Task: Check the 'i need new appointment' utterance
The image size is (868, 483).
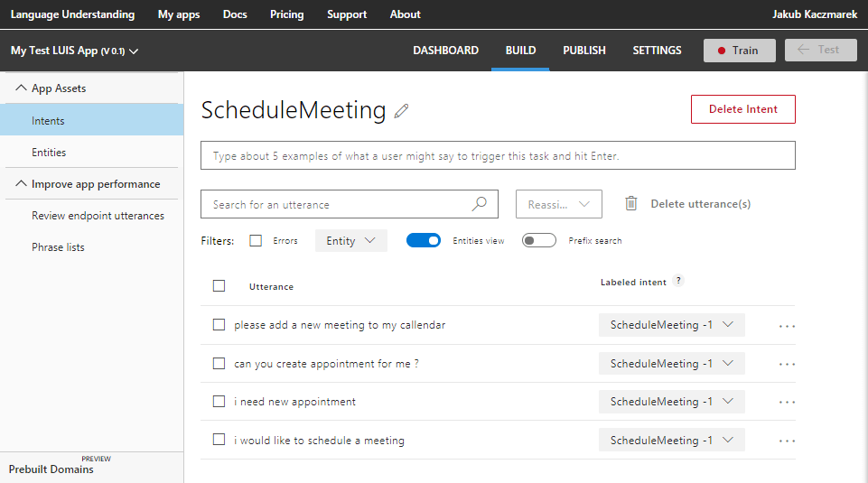Action: 219,401
